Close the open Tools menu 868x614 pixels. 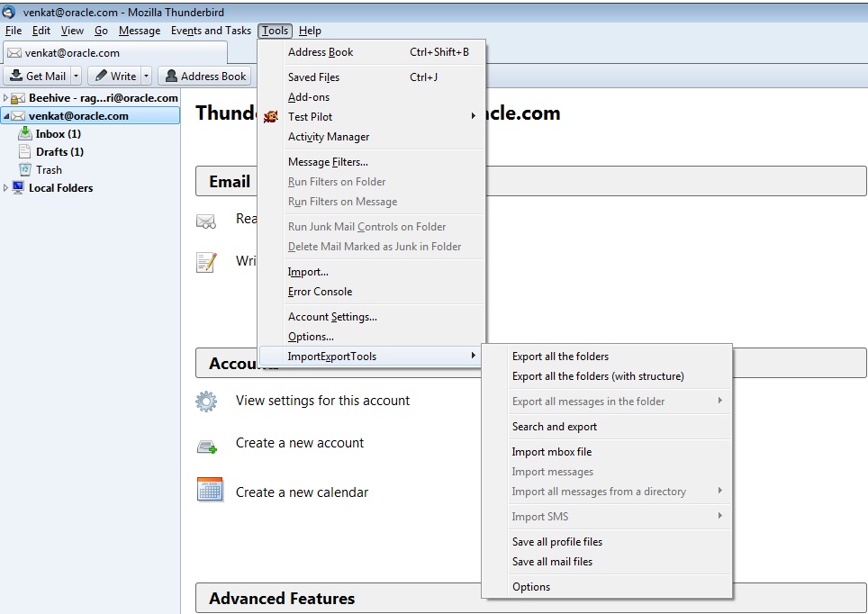coord(276,31)
